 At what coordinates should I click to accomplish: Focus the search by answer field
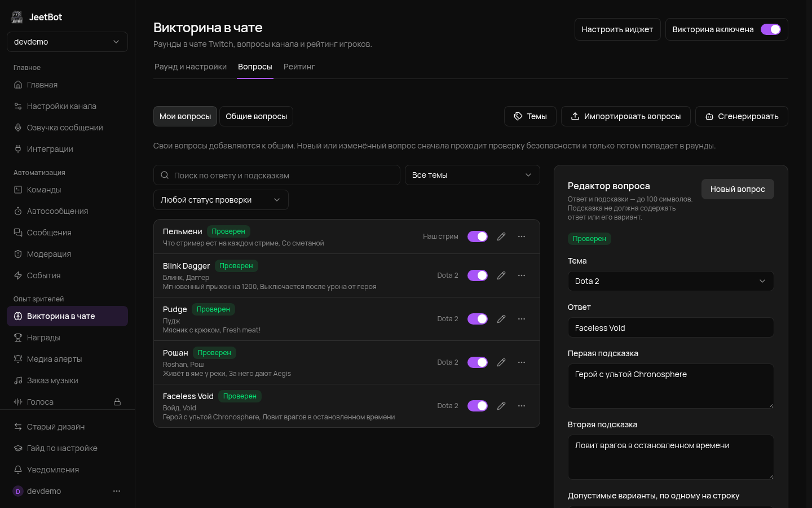tap(277, 175)
